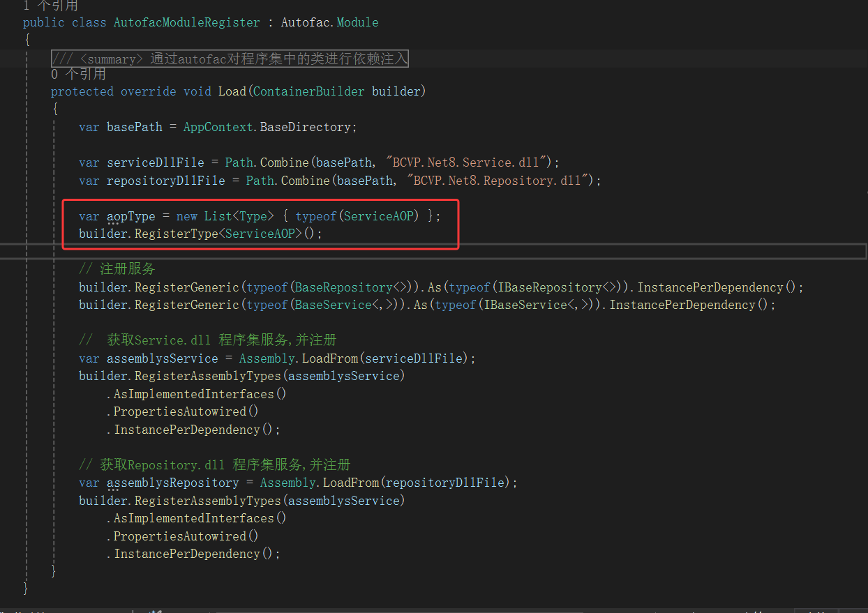Click the assemblysRepository variable declaration
868x613 pixels.
[173, 483]
